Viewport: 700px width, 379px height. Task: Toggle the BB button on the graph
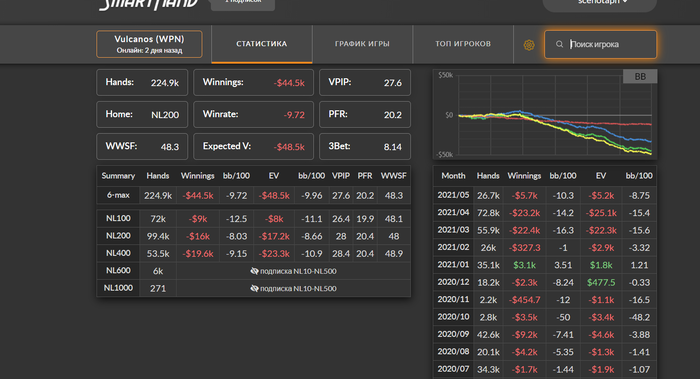tap(640, 76)
